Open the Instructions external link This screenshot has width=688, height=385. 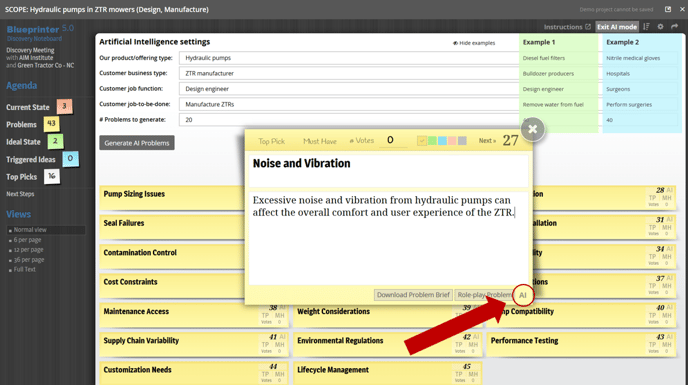[567, 27]
